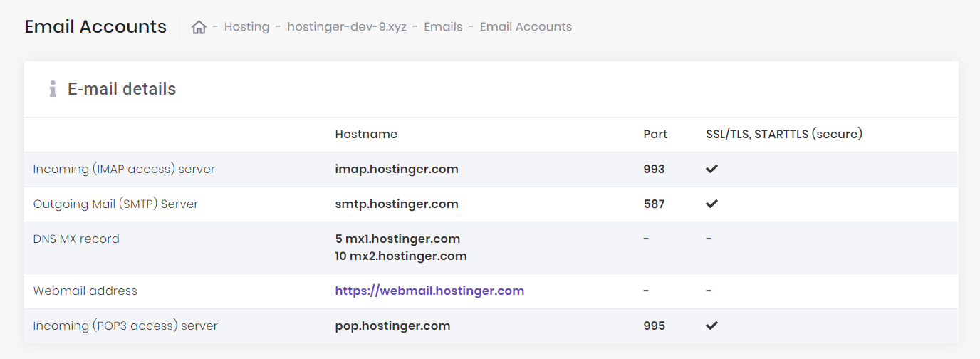Image resolution: width=980 pixels, height=359 pixels.
Task: Click port number 995
Action: pyautogui.click(x=654, y=326)
